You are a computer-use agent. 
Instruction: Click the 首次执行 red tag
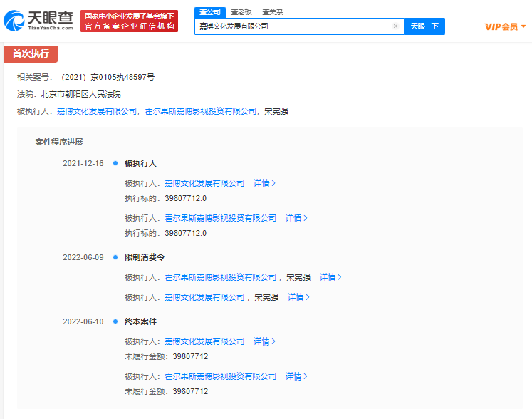point(31,53)
